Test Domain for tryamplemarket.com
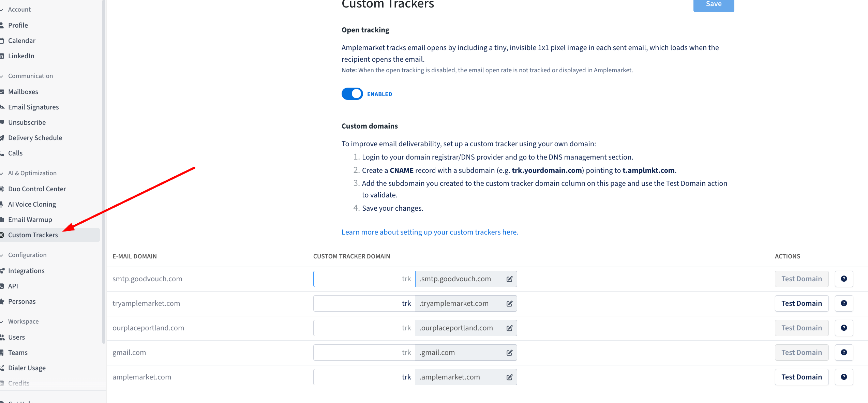 pyautogui.click(x=801, y=303)
